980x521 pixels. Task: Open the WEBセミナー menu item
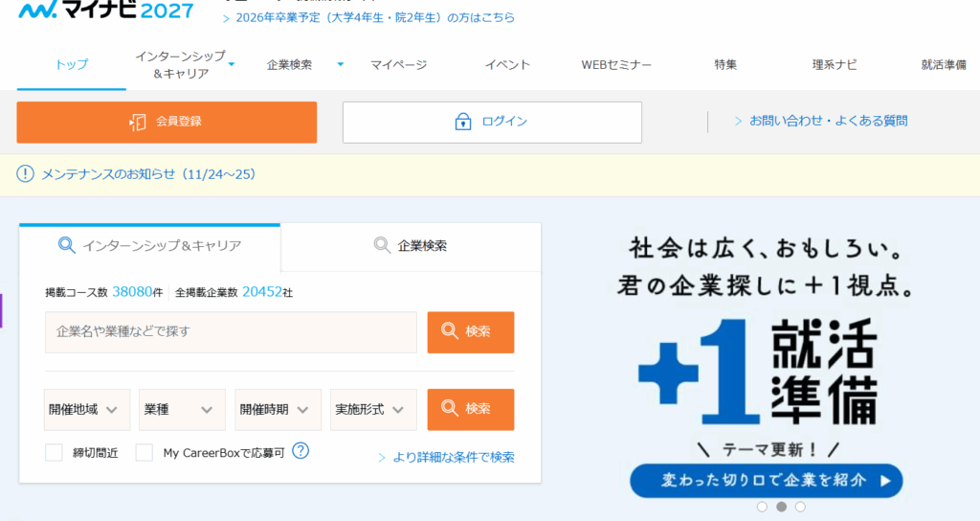[x=616, y=65]
